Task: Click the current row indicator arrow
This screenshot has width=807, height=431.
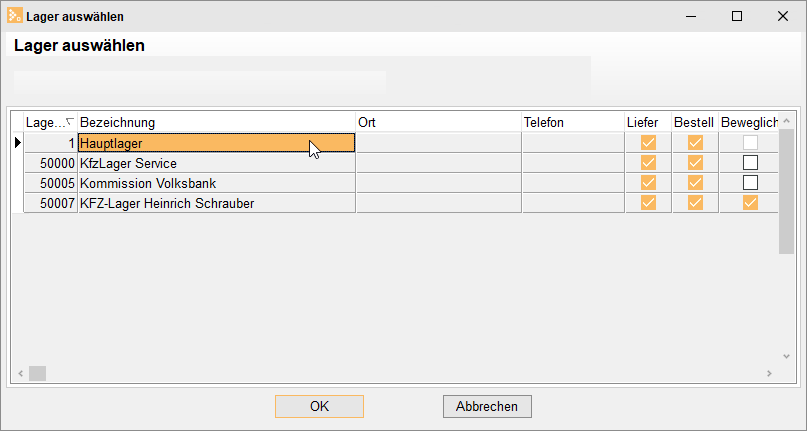Action: pyautogui.click(x=18, y=143)
